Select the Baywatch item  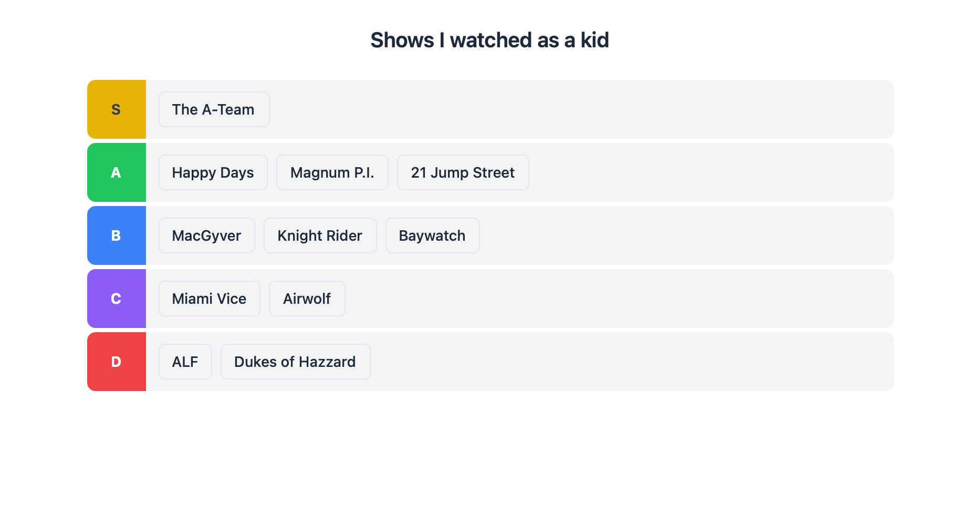pos(432,235)
